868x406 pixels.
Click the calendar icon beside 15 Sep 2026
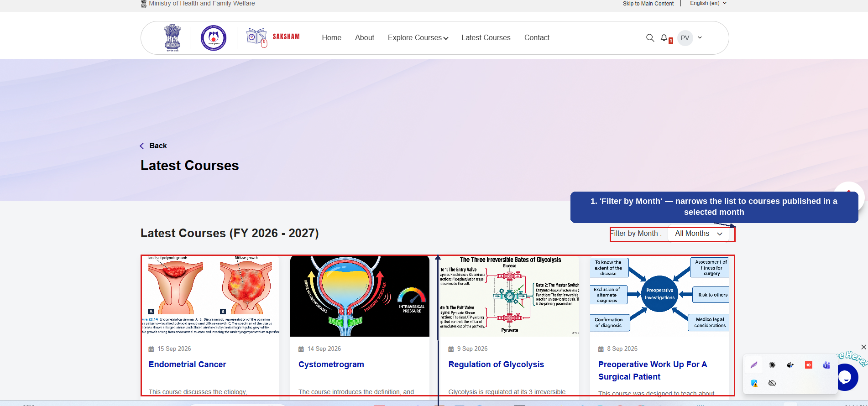[151, 349]
